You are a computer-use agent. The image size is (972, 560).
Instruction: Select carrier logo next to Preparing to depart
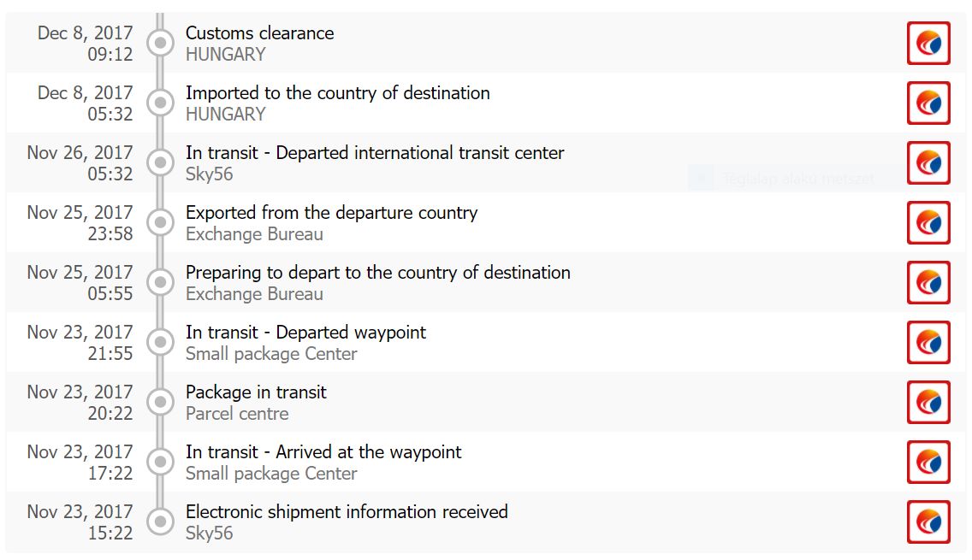[928, 282]
